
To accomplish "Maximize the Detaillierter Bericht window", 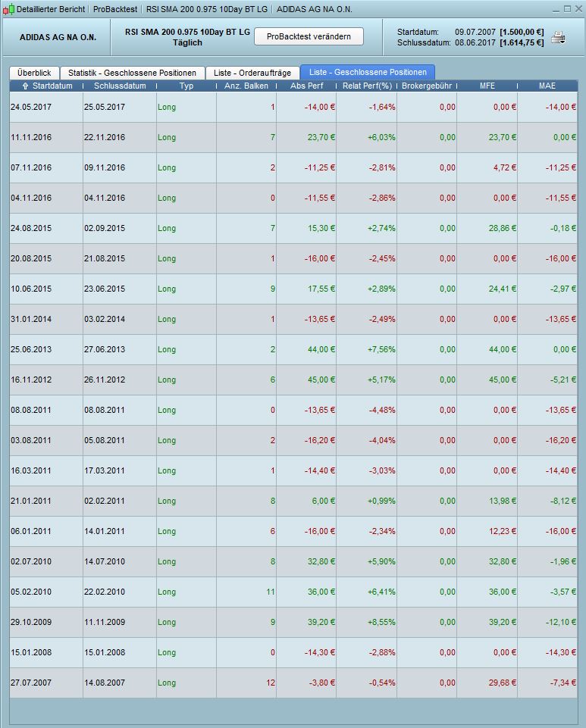I will pos(567,9).
